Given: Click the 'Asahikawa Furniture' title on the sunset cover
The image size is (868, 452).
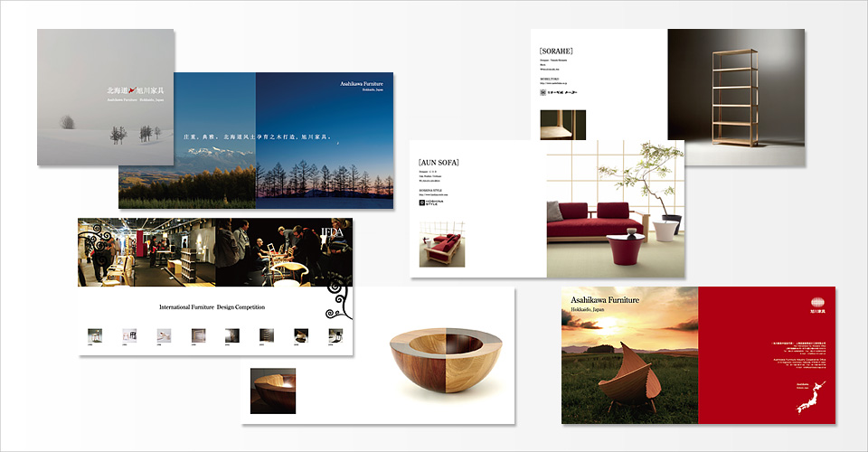Looking at the screenshot, I should tap(605, 300).
